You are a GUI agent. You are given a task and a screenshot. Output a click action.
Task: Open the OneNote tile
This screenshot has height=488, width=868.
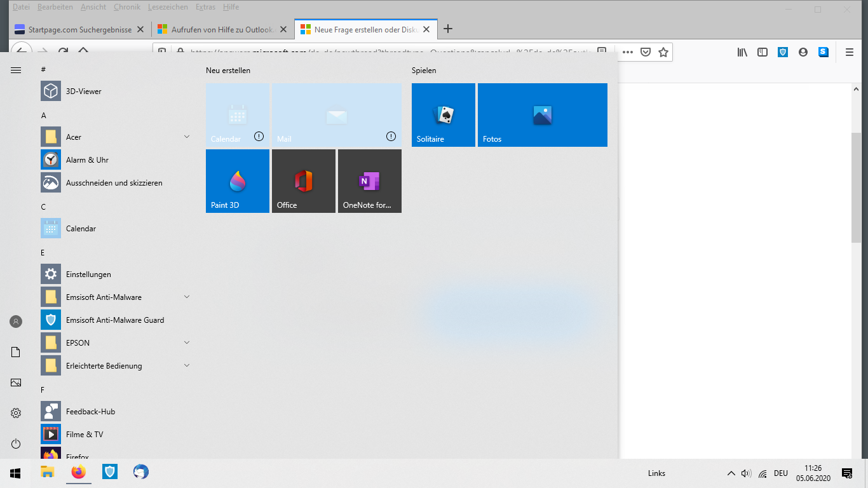pyautogui.click(x=370, y=181)
